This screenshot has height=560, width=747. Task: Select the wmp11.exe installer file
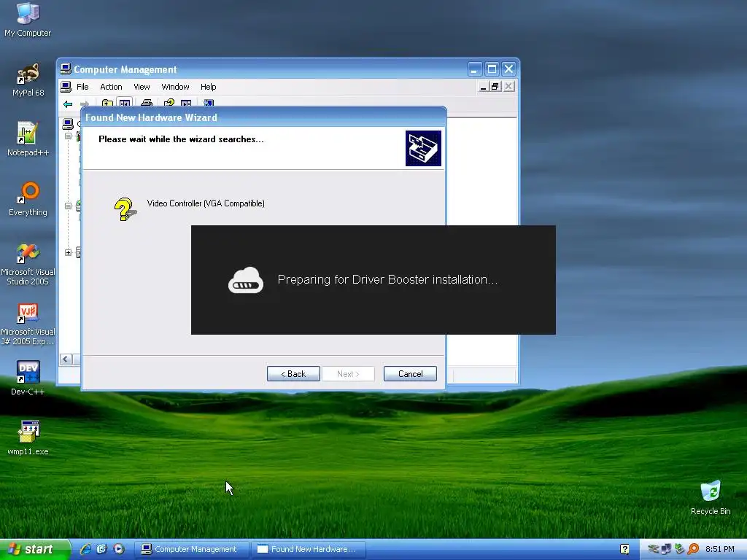tap(28, 437)
